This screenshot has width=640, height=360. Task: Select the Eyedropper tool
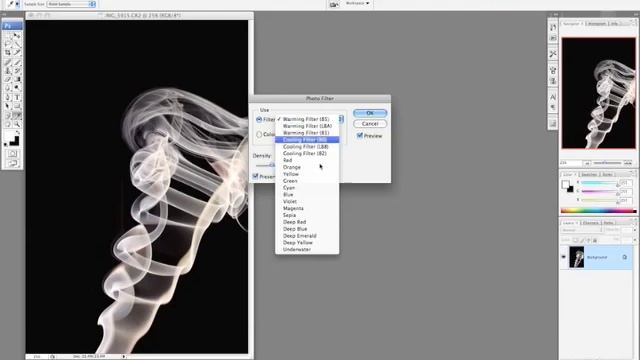17,116
